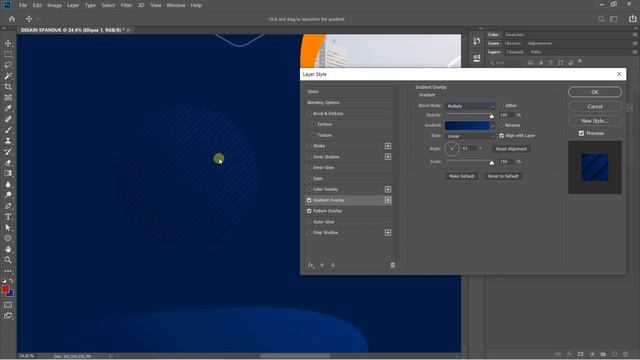Toggle the Reverse gradient checkbox
This screenshot has width=640, height=360.
[502, 125]
